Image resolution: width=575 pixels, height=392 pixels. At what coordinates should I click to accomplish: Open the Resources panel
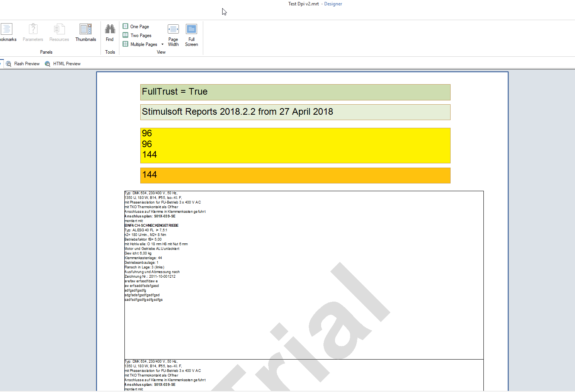pos(59,32)
